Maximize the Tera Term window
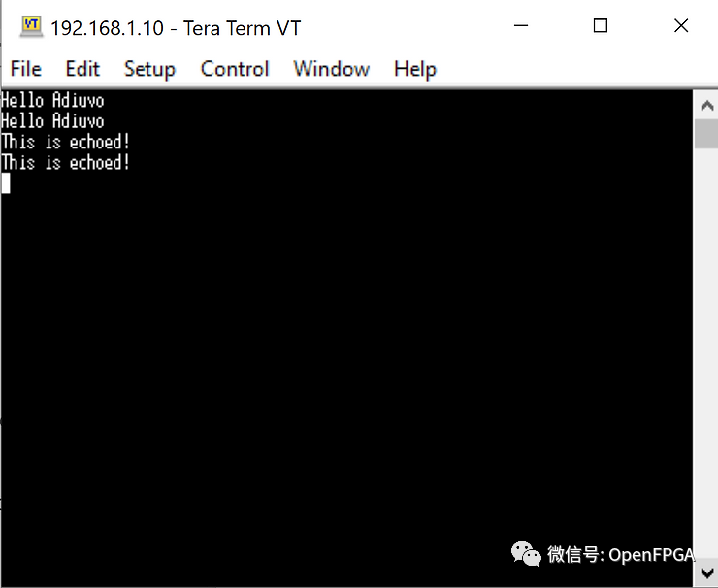The height and width of the screenshot is (588, 718). click(601, 26)
